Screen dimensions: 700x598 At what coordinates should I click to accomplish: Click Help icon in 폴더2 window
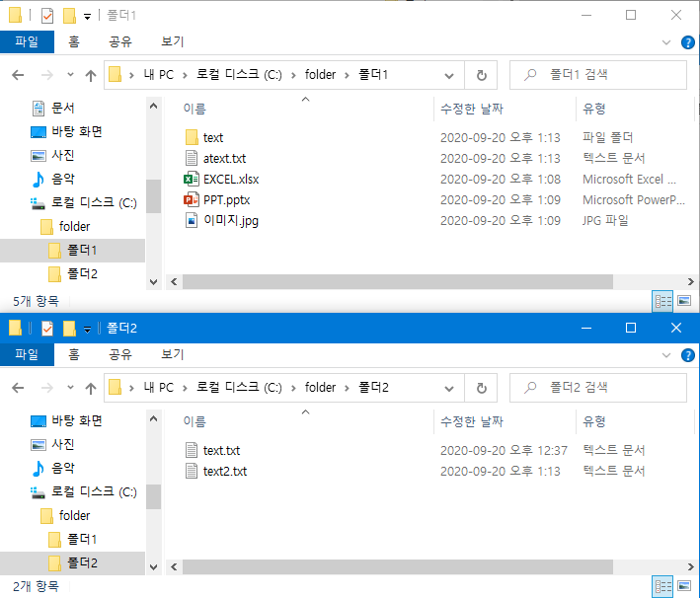687,355
